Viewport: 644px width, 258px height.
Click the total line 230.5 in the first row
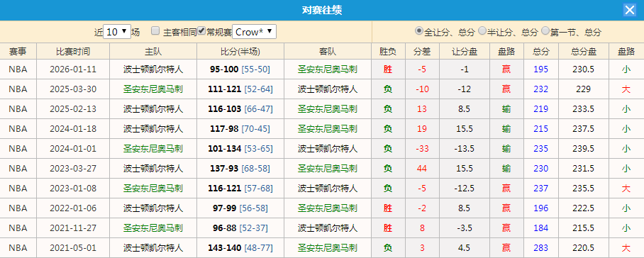[584, 69]
